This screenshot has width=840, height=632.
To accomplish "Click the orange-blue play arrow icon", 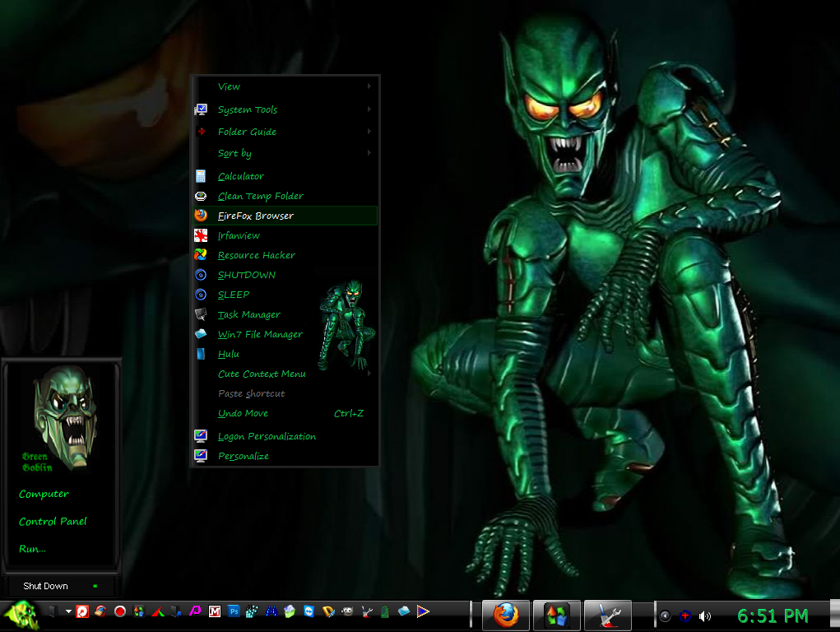I will tap(423, 611).
